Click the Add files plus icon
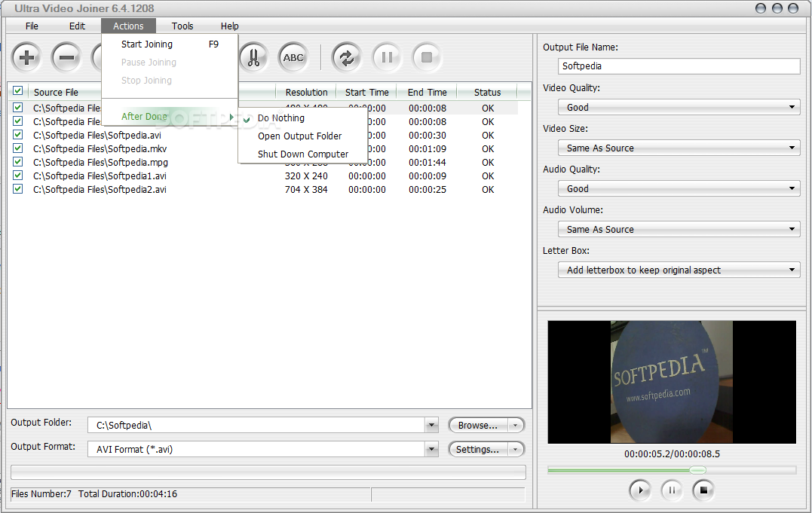The image size is (812, 513). pyautogui.click(x=26, y=57)
